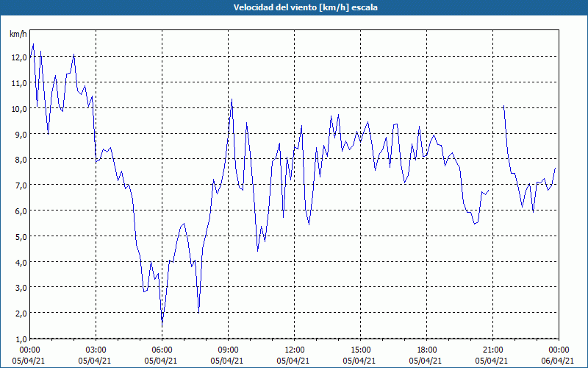Click the 06/04/21 date label

tap(558, 361)
